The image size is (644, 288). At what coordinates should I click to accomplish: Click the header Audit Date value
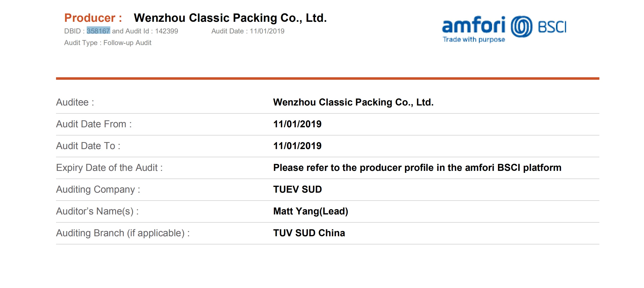tap(267, 31)
